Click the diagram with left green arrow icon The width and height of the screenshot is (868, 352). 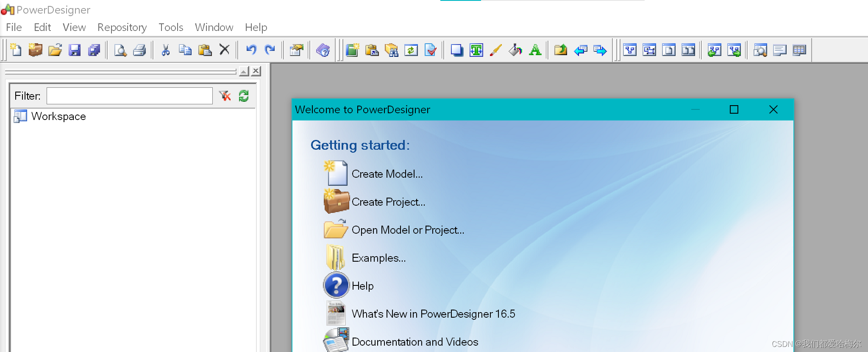(715, 50)
